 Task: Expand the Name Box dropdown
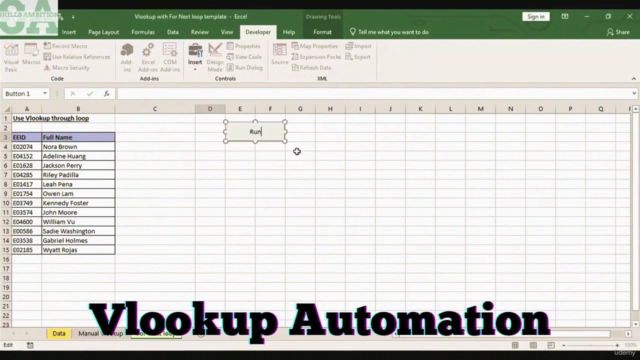coord(45,93)
